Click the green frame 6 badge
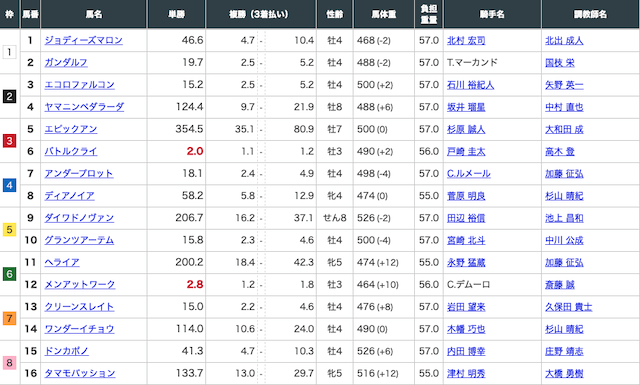 (9, 274)
